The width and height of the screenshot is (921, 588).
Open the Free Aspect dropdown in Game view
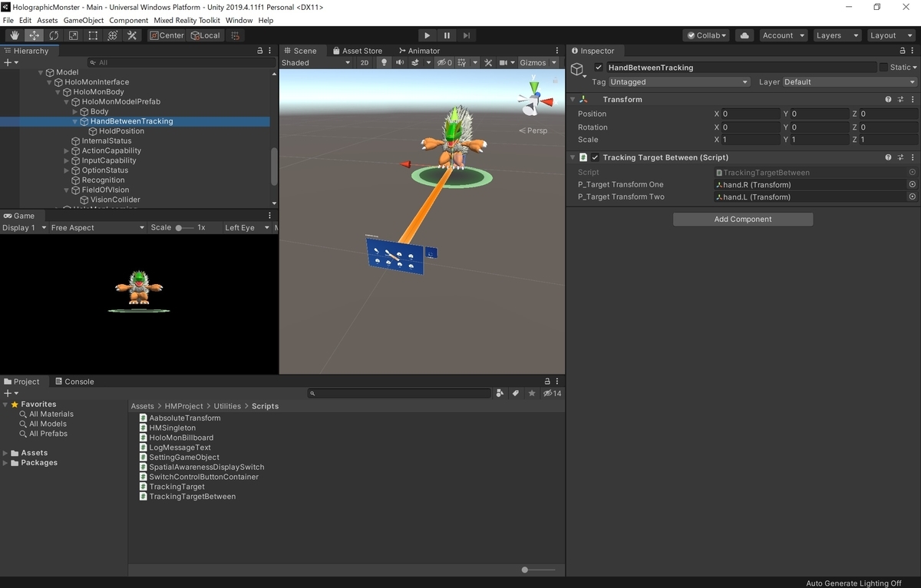click(x=97, y=228)
